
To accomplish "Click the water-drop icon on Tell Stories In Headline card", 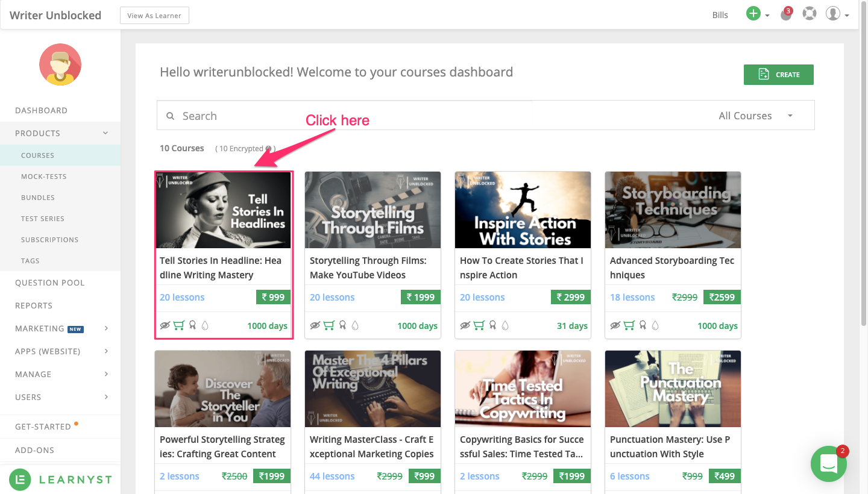I will pyautogui.click(x=204, y=325).
